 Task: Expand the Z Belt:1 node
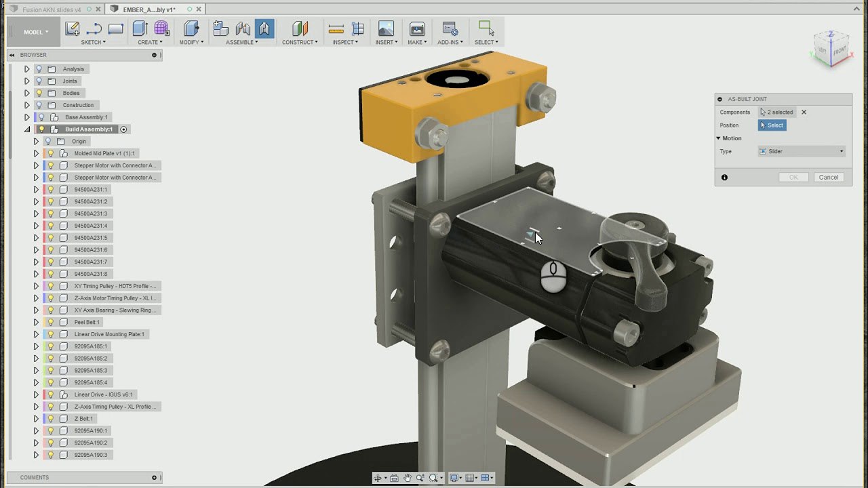pos(37,419)
